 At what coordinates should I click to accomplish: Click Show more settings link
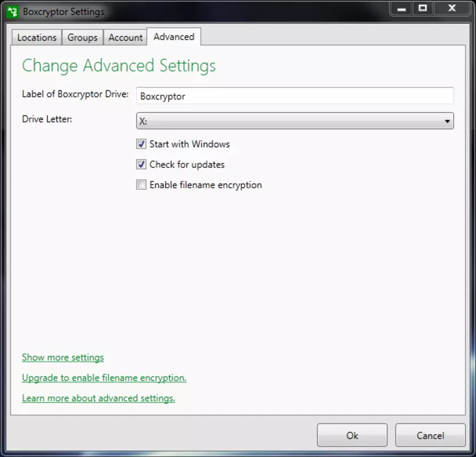pyautogui.click(x=63, y=358)
